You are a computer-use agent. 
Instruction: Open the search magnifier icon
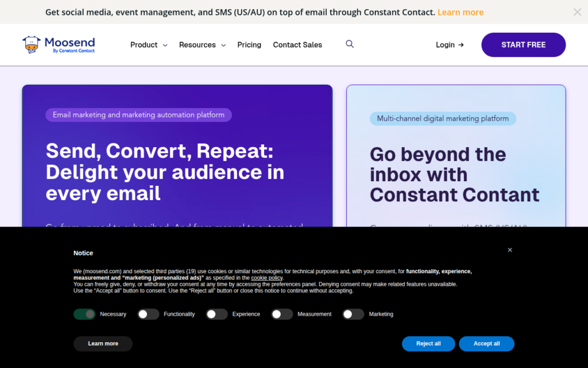(350, 44)
